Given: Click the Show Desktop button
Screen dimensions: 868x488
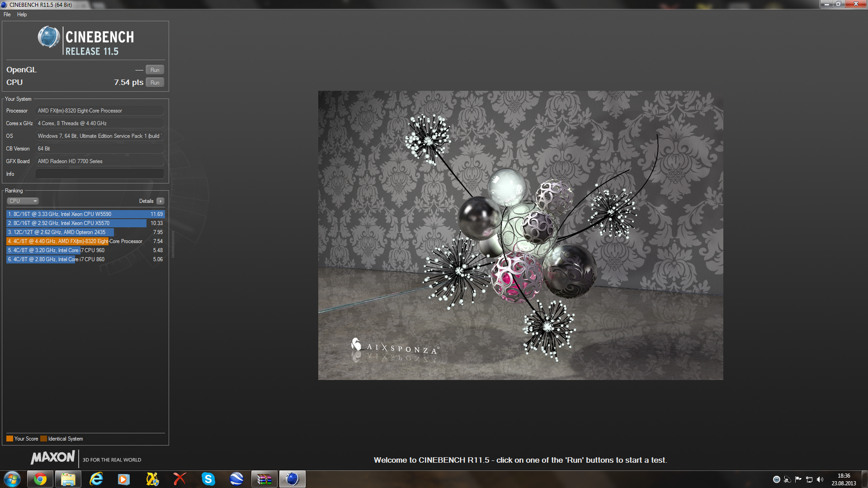Looking at the screenshot, I should point(864,479).
